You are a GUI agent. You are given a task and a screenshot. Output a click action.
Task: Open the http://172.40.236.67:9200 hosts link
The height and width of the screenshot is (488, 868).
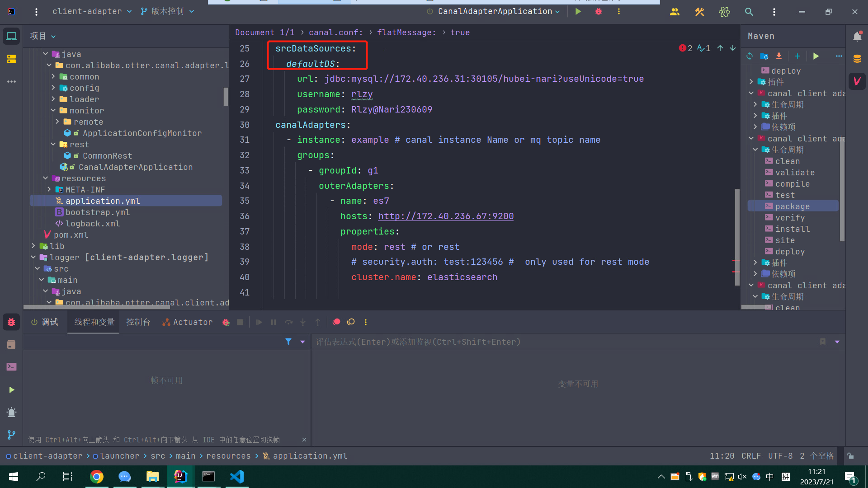pyautogui.click(x=445, y=216)
